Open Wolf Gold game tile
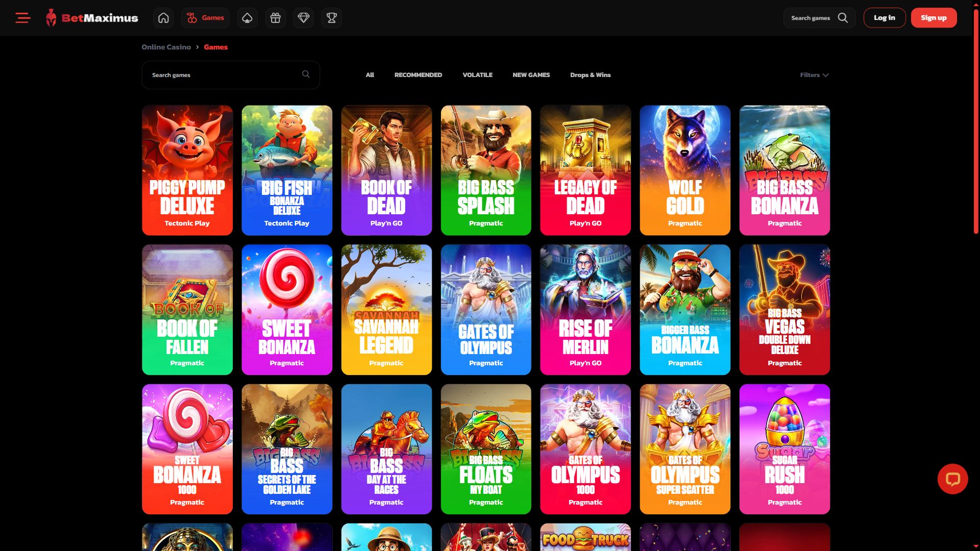This screenshot has height=551, width=980. click(685, 170)
